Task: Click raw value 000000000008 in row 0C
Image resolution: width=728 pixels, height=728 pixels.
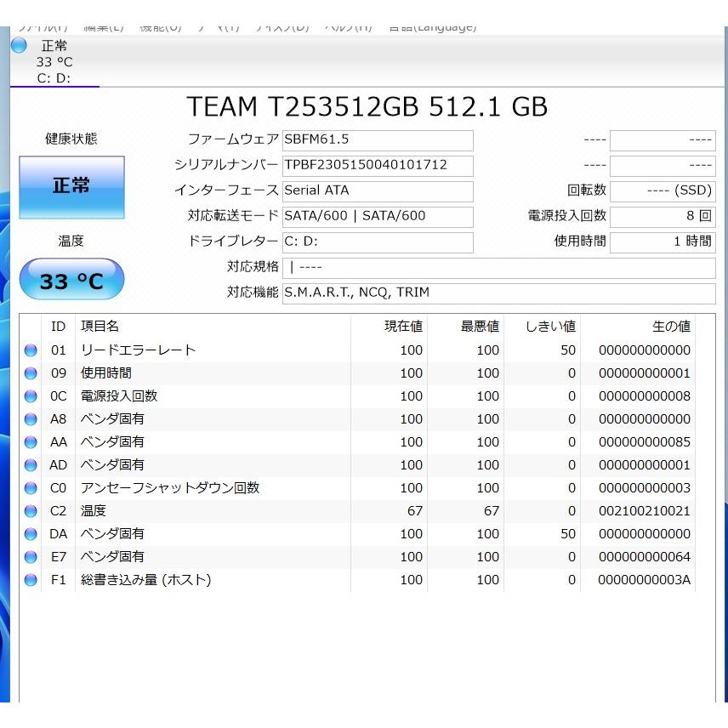Action: pyautogui.click(x=645, y=396)
